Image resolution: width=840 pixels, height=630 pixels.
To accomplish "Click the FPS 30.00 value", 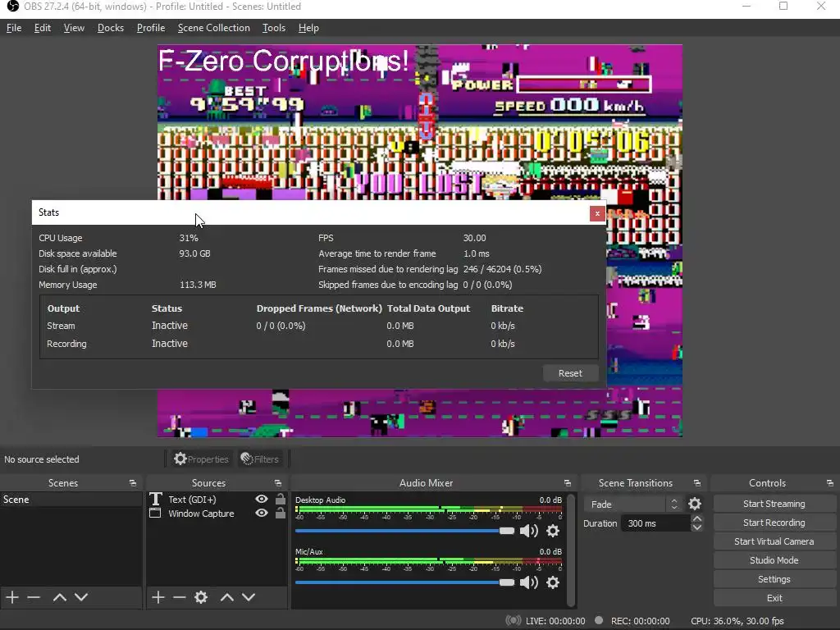I will 475,238.
